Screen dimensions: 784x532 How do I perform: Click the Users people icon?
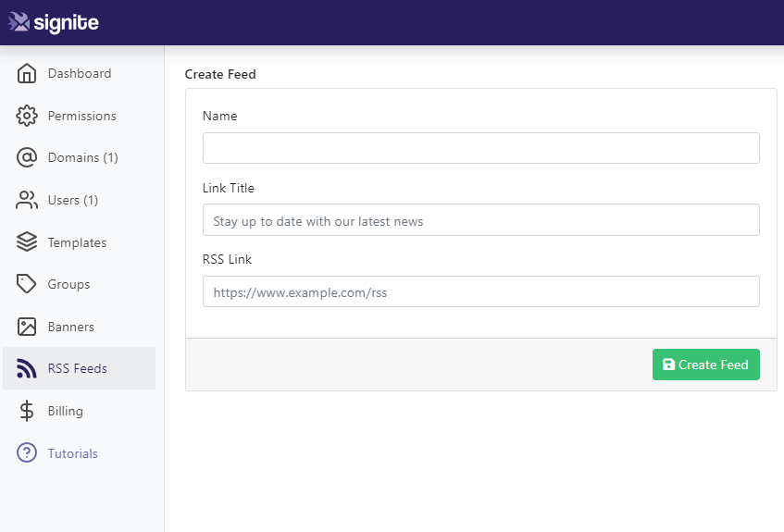coord(27,200)
